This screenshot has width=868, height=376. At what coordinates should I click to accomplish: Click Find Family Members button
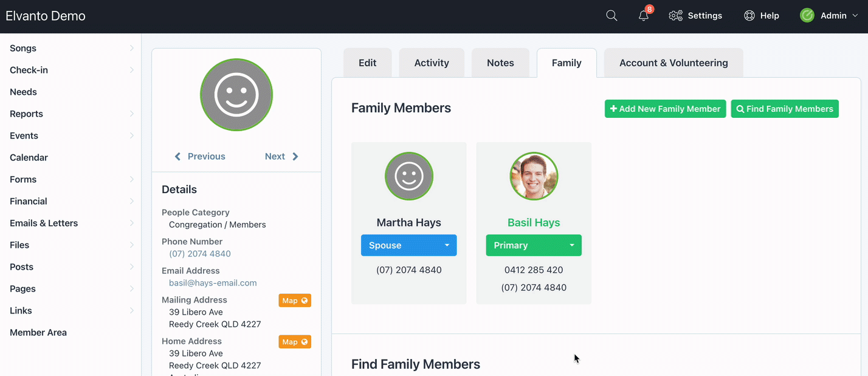click(785, 109)
